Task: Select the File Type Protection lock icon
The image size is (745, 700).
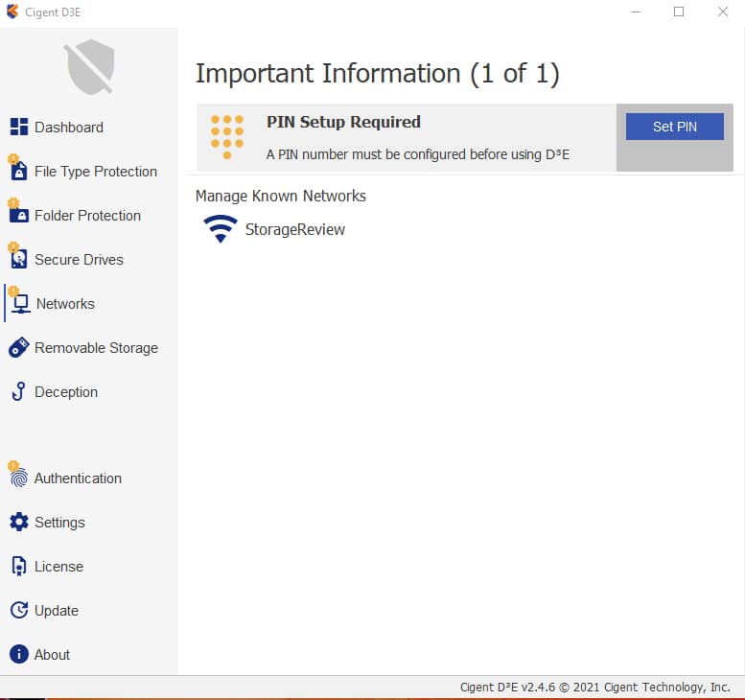Action: pyautogui.click(x=18, y=168)
